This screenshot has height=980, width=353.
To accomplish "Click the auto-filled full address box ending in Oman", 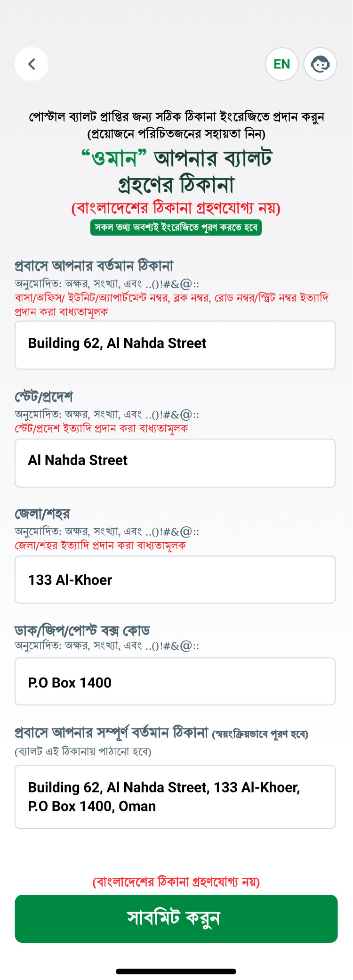I will 175,797.
